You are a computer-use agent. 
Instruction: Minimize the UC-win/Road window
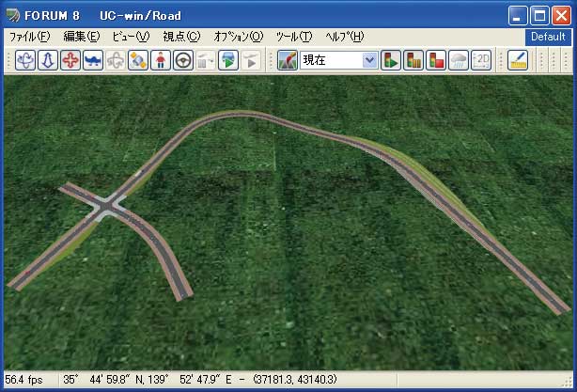coord(518,16)
